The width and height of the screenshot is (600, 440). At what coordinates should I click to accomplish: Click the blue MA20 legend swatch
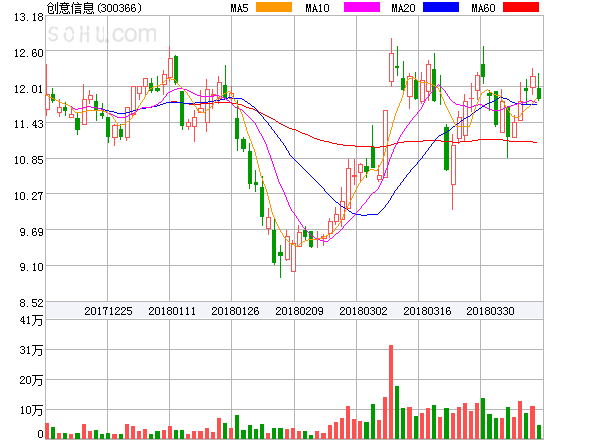pyautogui.click(x=441, y=7)
